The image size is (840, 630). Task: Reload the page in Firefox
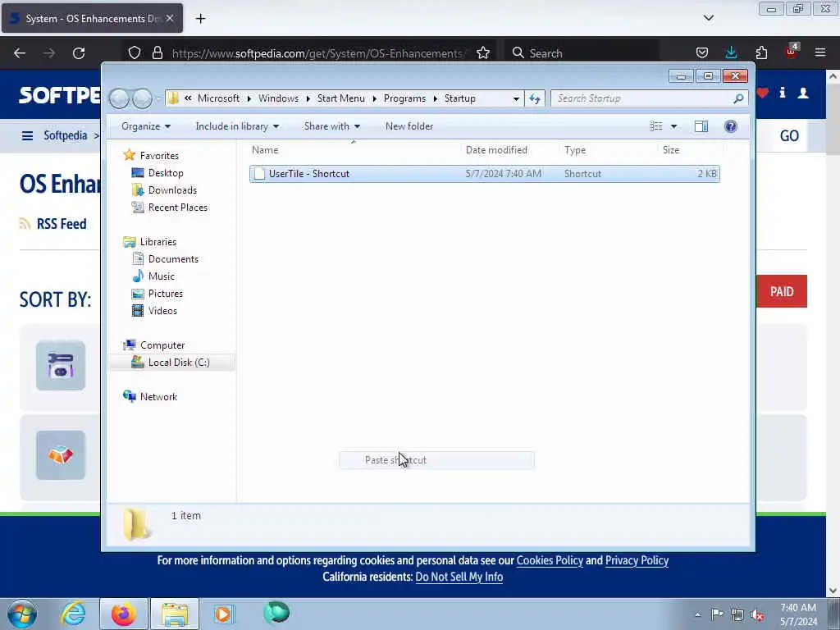point(79,53)
